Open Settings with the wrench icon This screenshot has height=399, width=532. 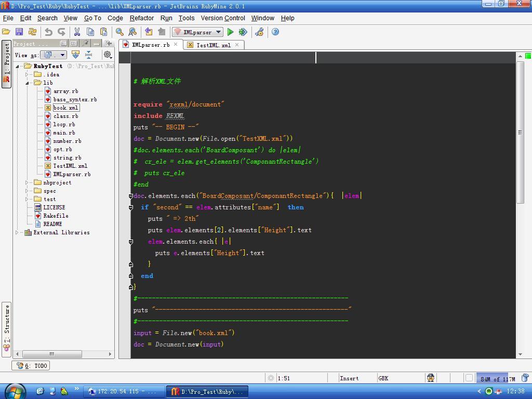[260, 32]
